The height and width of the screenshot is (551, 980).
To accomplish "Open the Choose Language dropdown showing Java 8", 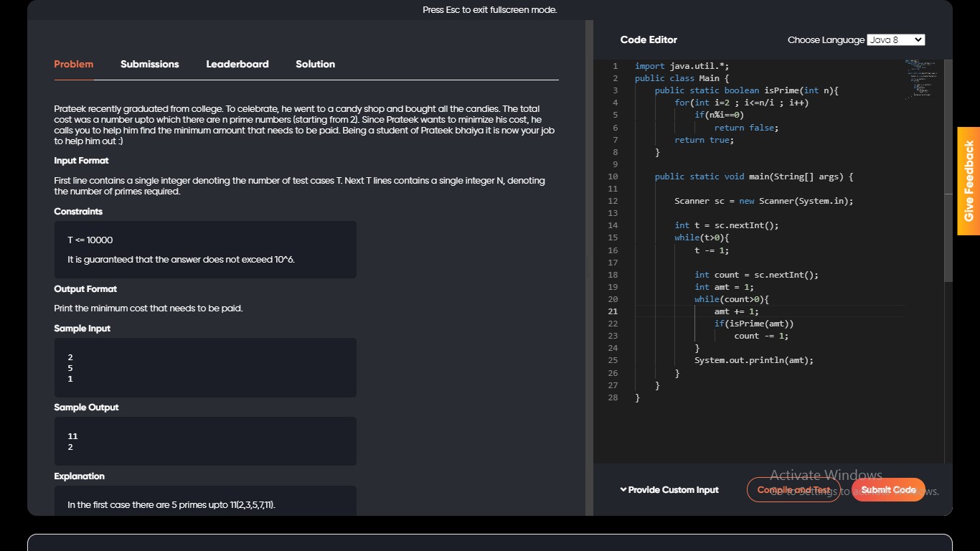I will pyautogui.click(x=895, y=40).
